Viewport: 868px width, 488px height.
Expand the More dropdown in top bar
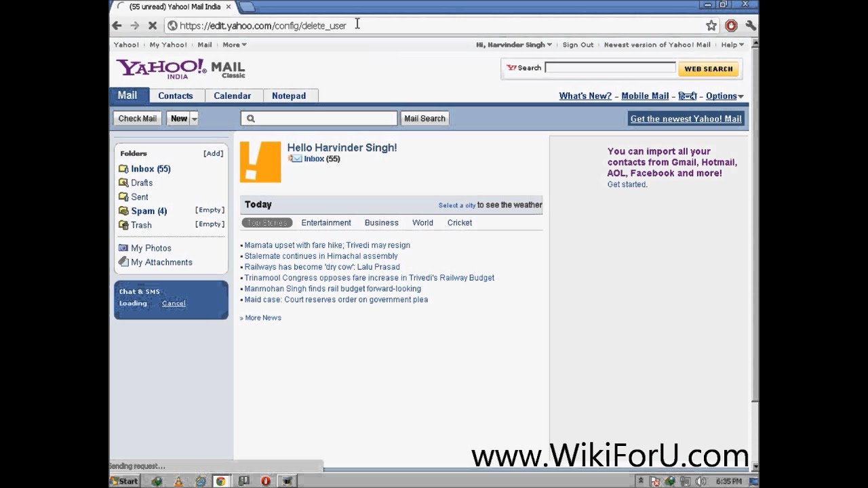[x=235, y=45]
